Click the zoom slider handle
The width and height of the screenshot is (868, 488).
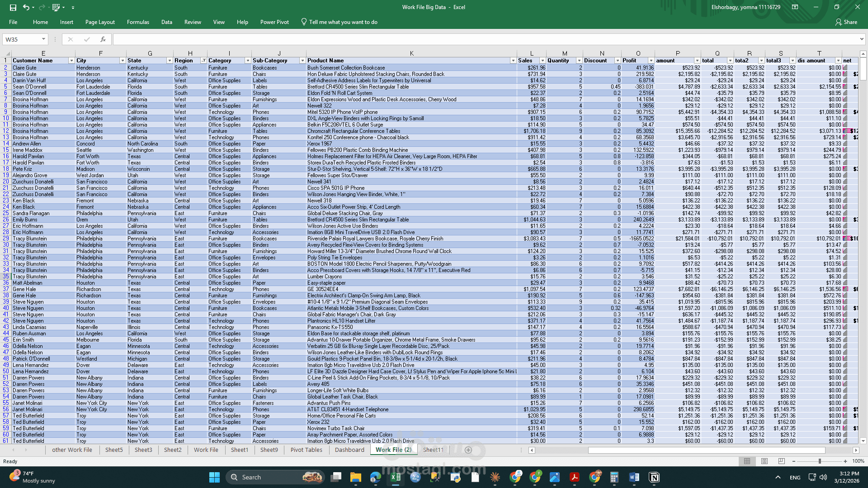point(820,461)
